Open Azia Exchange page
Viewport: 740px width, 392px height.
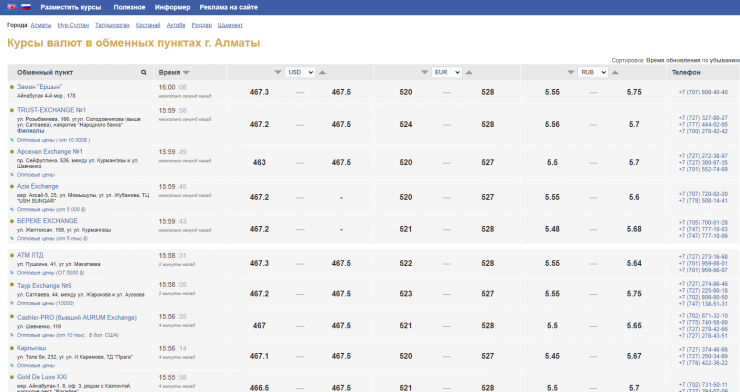pos(38,186)
